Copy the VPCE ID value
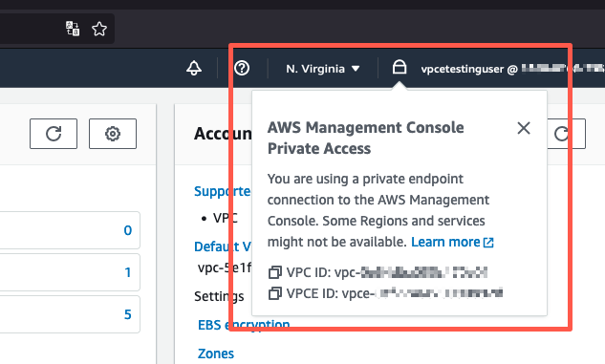 pos(274,293)
